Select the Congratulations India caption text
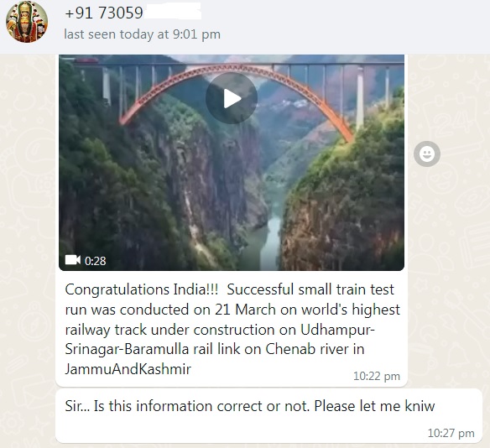Image resolution: width=490 pixels, height=448 pixels. click(232, 329)
